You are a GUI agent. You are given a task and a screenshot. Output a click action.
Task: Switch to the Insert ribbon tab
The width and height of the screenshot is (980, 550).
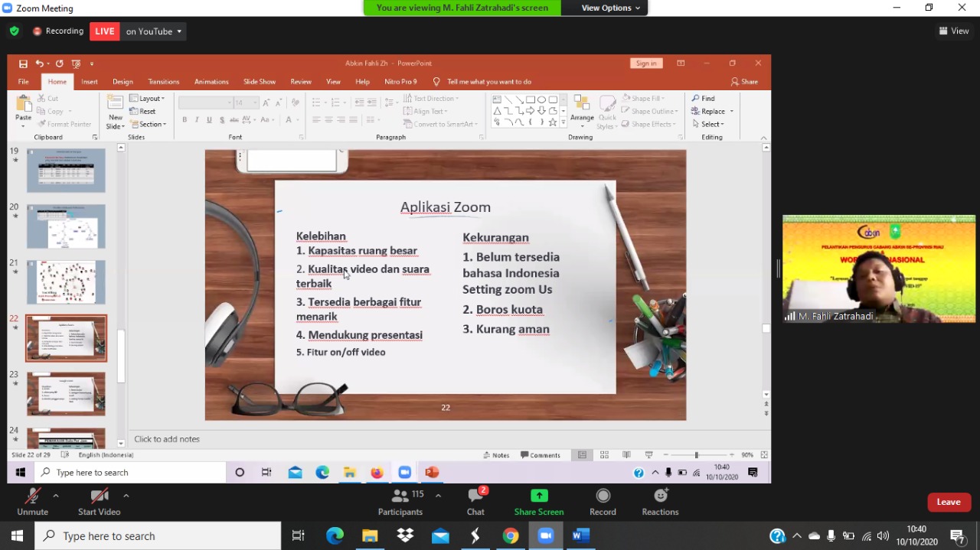click(x=90, y=82)
